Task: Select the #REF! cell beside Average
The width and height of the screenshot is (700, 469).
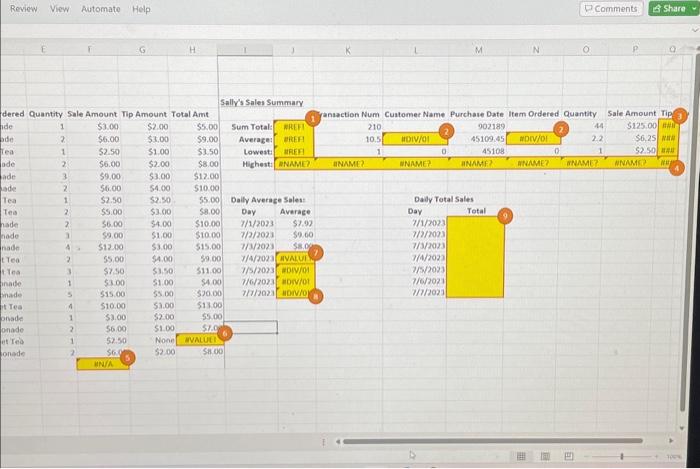Action: (x=294, y=139)
